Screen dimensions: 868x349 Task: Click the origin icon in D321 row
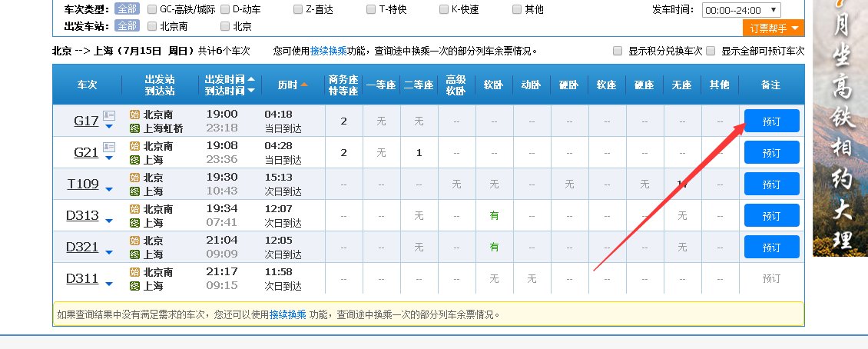point(134,241)
